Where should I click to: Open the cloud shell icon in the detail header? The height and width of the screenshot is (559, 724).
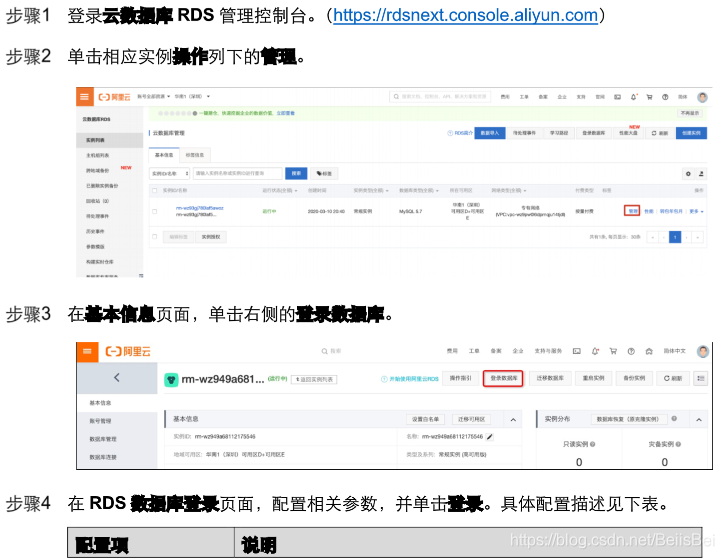577,351
